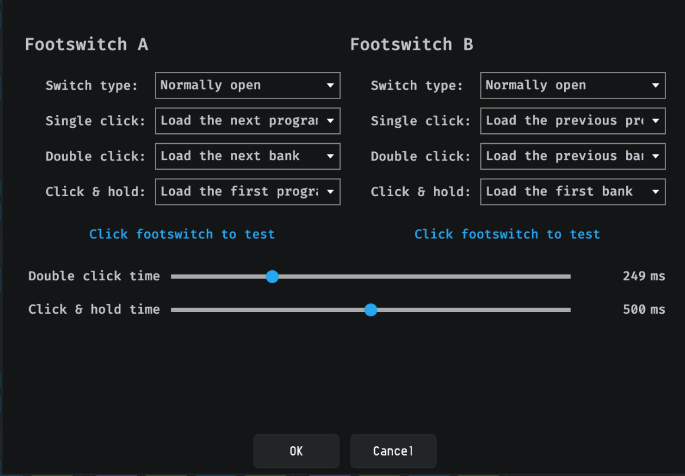This screenshot has width=685, height=476.
Task: Click the Double click time label
Action: [94, 276]
